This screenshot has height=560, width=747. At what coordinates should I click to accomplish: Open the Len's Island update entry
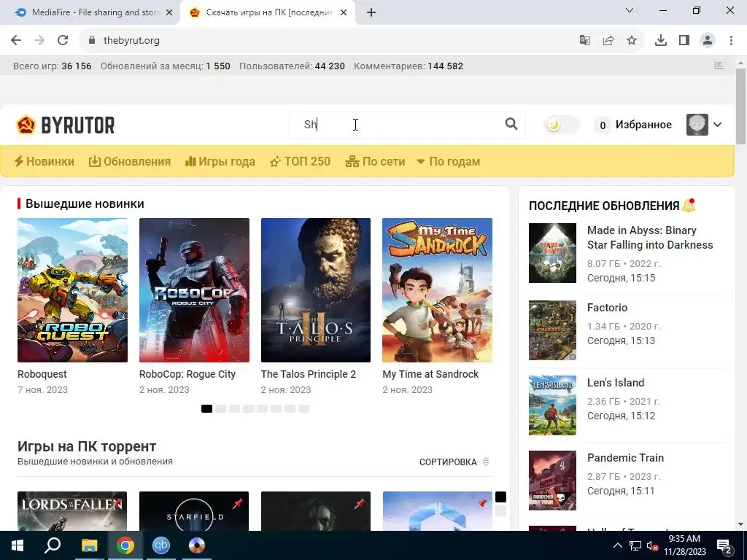pyautogui.click(x=616, y=383)
